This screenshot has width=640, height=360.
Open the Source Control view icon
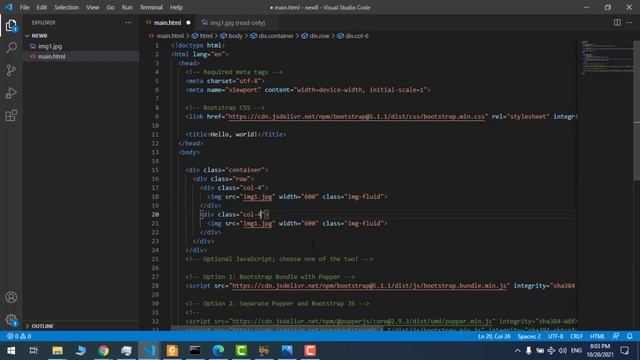[x=11, y=70]
